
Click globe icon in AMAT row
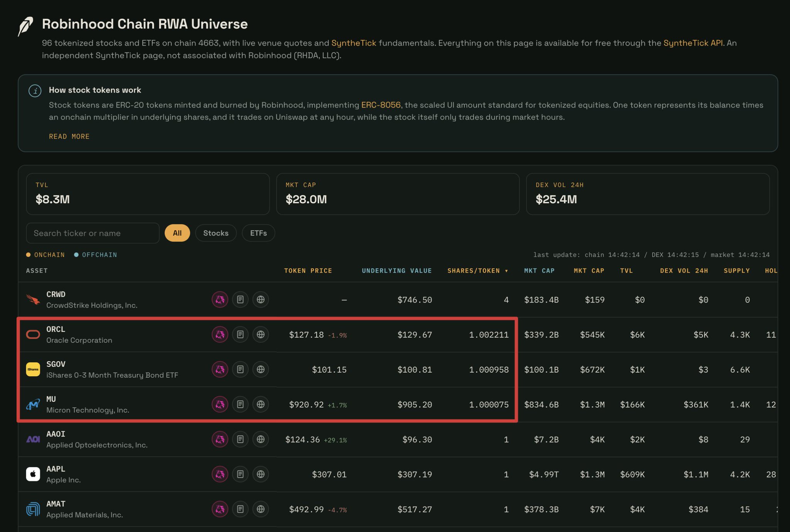click(261, 509)
